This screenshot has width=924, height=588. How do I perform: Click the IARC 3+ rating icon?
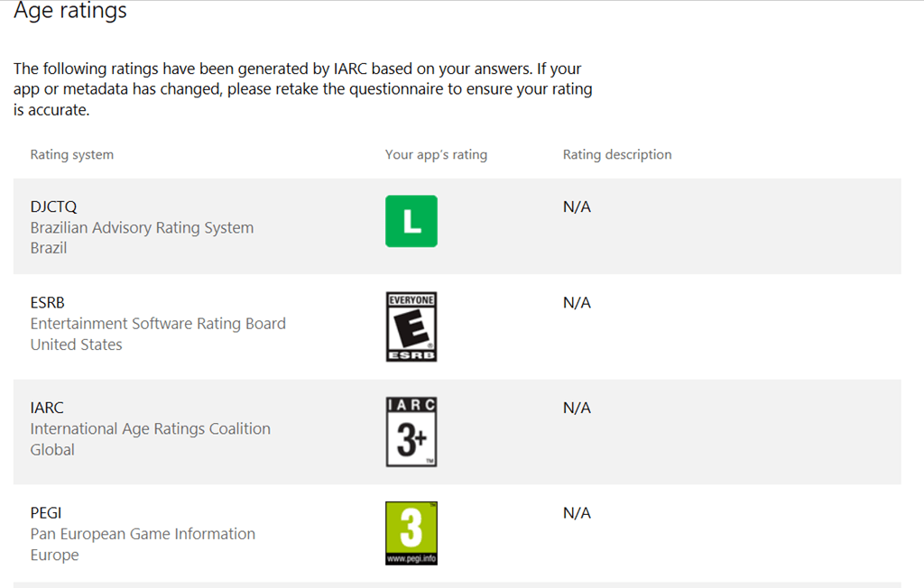(x=411, y=431)
